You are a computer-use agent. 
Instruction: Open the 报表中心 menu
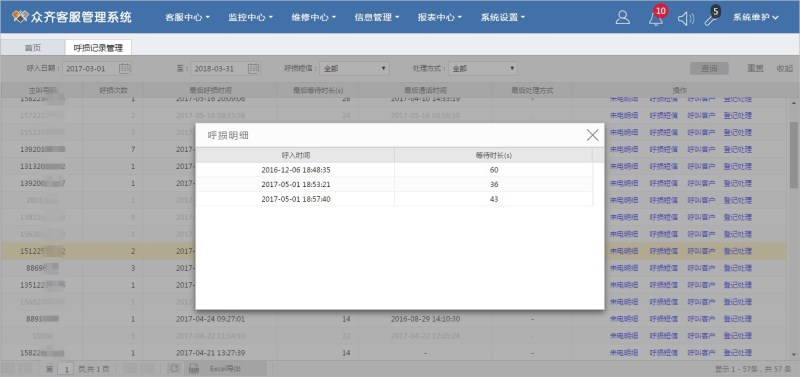[x=439, y=17]
